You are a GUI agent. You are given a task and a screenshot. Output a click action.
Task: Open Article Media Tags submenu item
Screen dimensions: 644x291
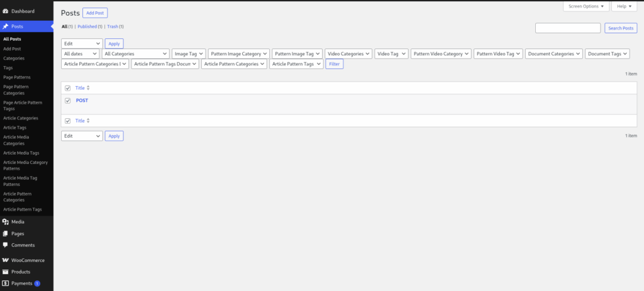[21, 153]
